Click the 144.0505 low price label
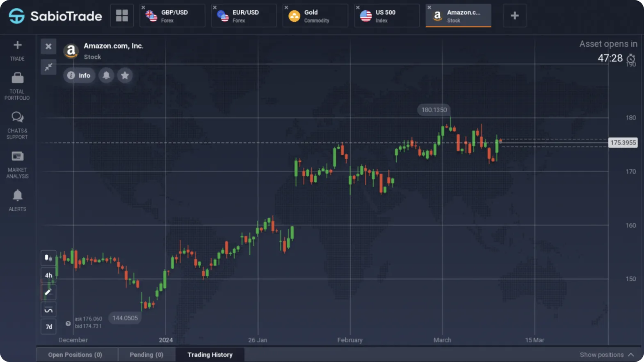Screen dimensions: 644x362 pos(125,318)
